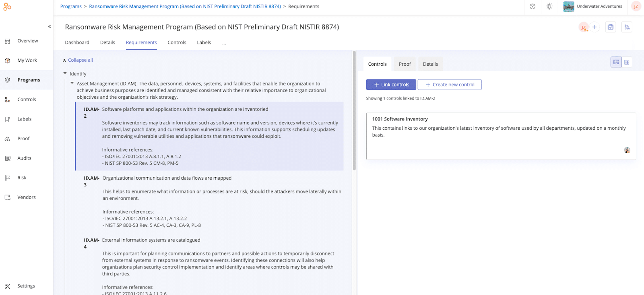Click Create new control button
This screenshot has width=644, height=295.
(450, 85)
